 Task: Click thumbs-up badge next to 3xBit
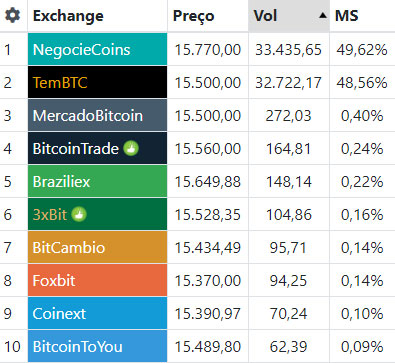pyautogui.click(x=79, y=214)
